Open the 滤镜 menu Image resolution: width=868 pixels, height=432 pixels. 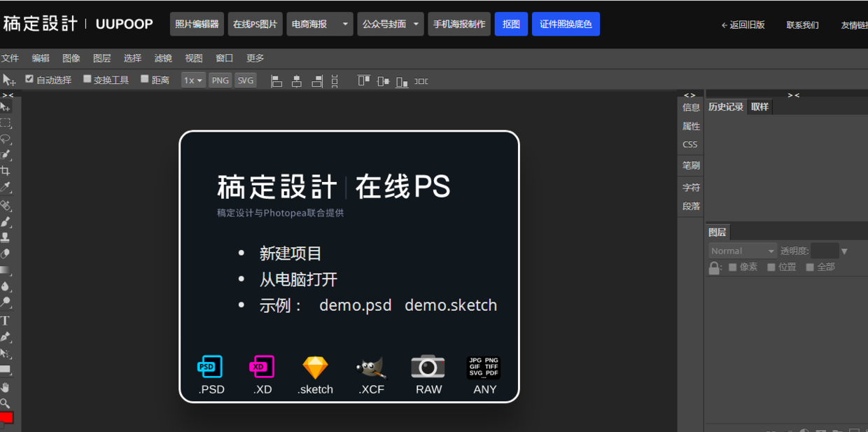coord(163,58)
